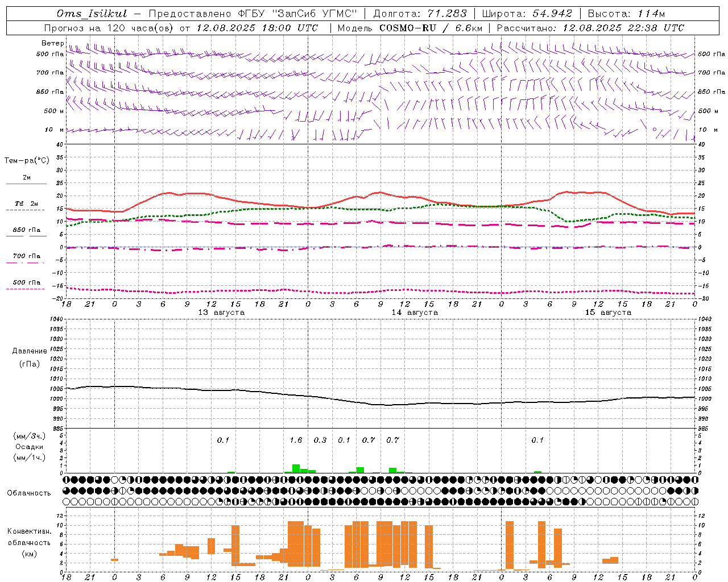Viewport: 728px width, 582px height.
Task: Click the "(км)" convective cloud height unit
Action: [x=30, y=554]
